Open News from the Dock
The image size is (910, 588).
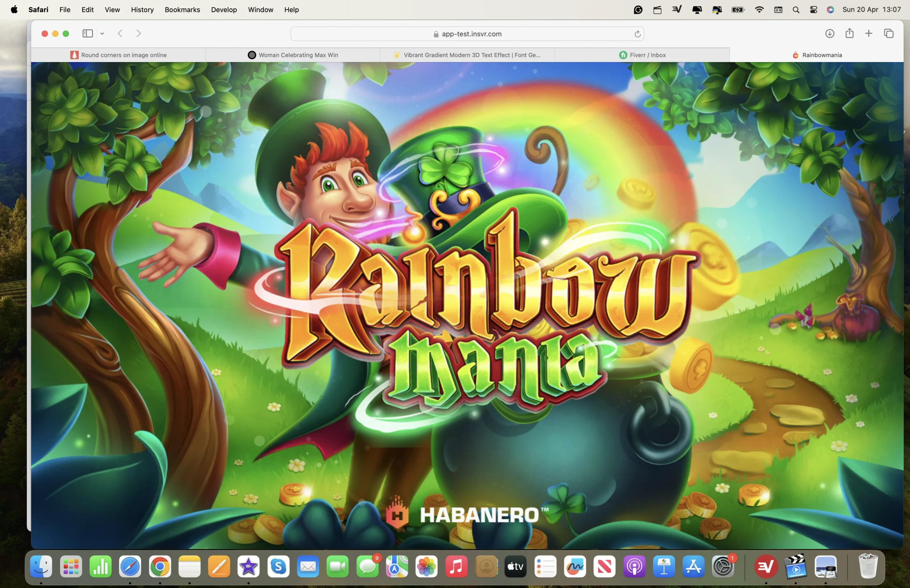pyautogui.click(x=605, y=567)
